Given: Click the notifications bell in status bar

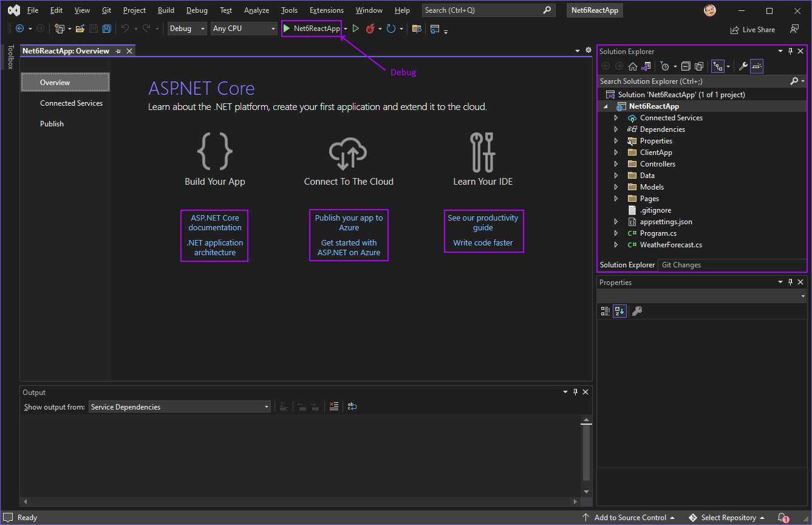Looking at the screenshot, I should pos(783,518).
